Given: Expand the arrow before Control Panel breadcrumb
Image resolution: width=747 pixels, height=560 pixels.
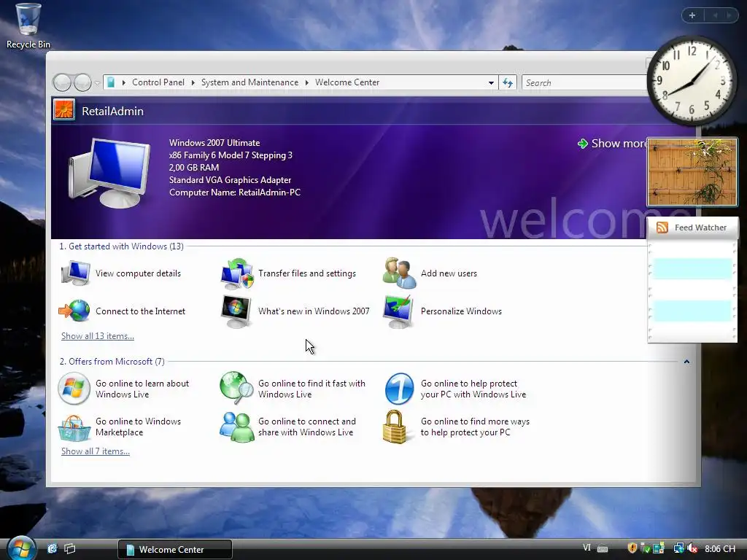Looking at the screenshot, I should (x=124, y=83).
